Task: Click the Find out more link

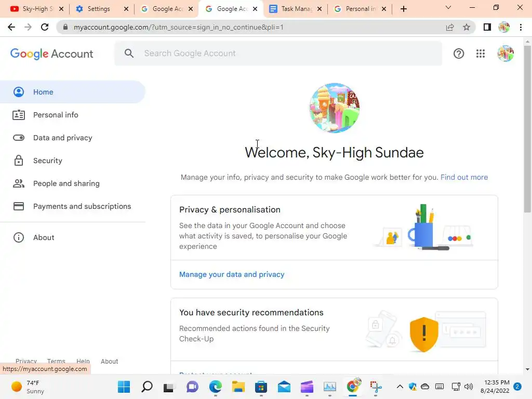Action: click(464, 177)
